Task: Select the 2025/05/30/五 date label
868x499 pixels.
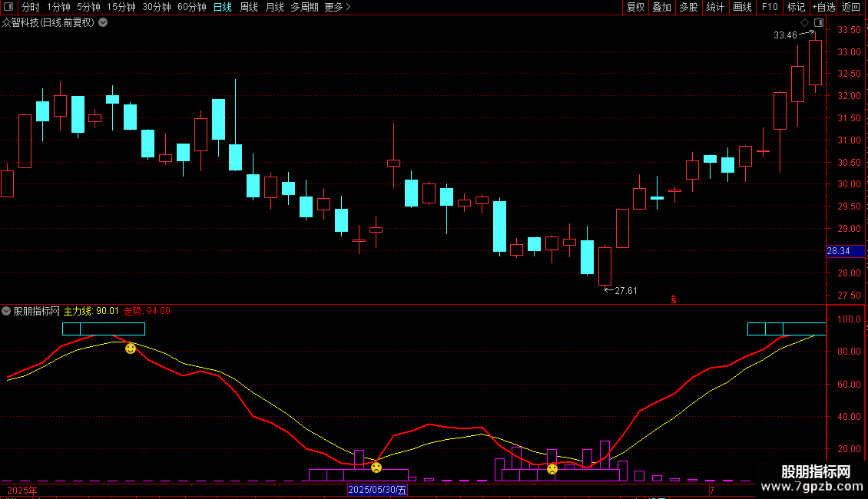Action: pos(377,490)
